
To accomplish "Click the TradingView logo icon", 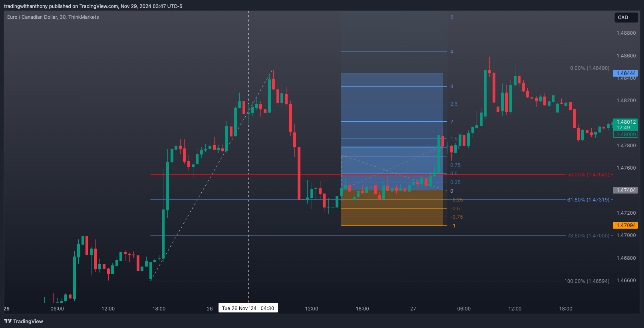I will 8,321.
